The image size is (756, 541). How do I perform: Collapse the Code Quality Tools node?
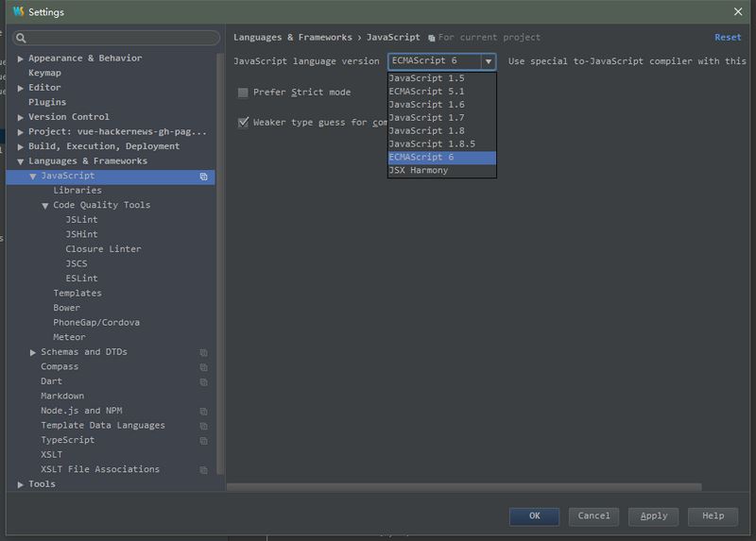[44, 206]
